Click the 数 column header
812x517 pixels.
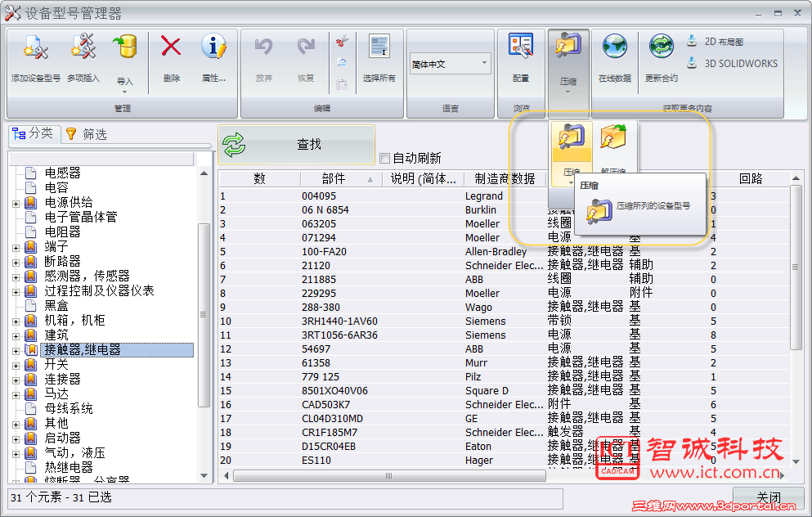click(x=259, y=178)
